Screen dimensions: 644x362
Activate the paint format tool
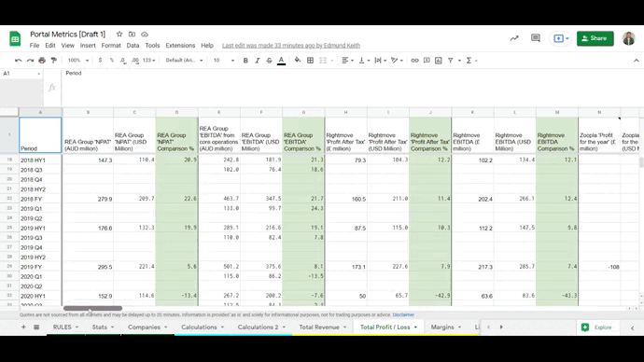[54, 61]
